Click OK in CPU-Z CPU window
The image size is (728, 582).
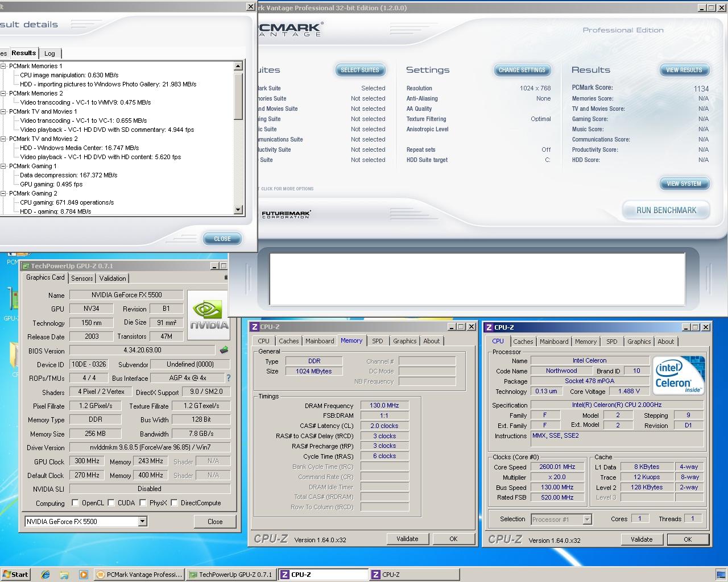click(x=688, y=539)
